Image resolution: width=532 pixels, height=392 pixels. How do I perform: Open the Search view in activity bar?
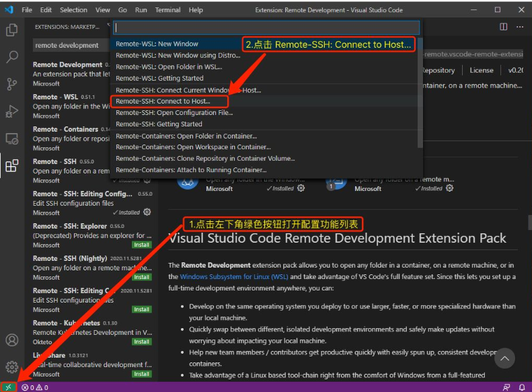click(x=12, y=57)
